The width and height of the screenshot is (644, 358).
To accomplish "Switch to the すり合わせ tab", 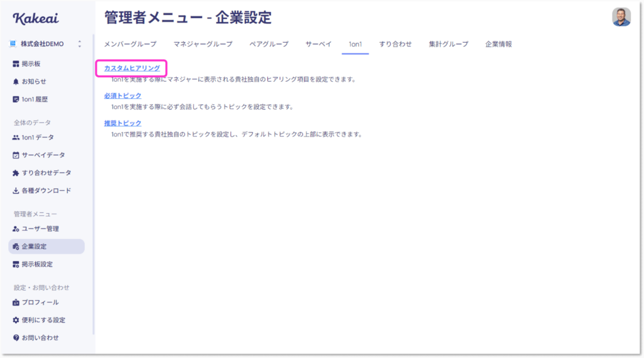I will [395, 44].
